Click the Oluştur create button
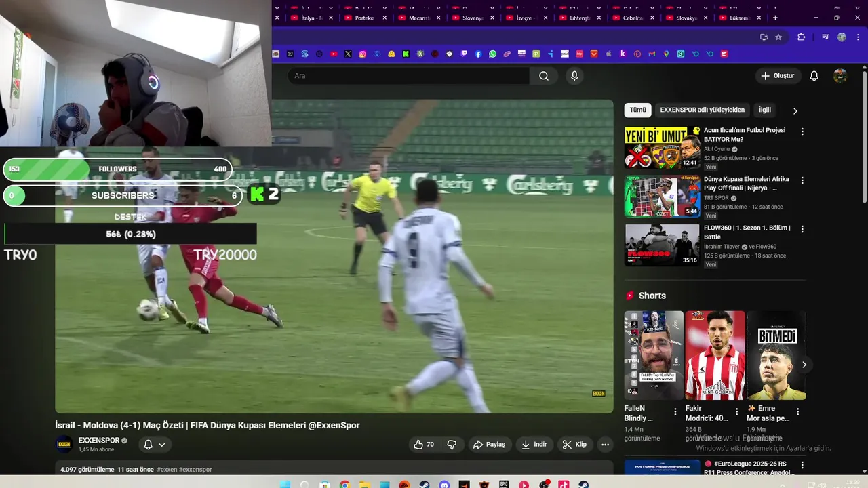The height and width of the screenshot is (488, 868). pyautogui.click(x=778, y=76)
